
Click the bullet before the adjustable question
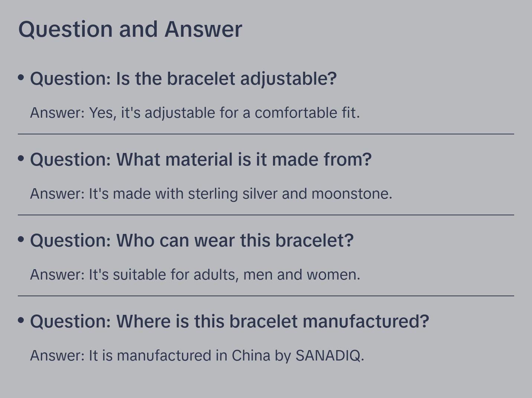point(21,77)
